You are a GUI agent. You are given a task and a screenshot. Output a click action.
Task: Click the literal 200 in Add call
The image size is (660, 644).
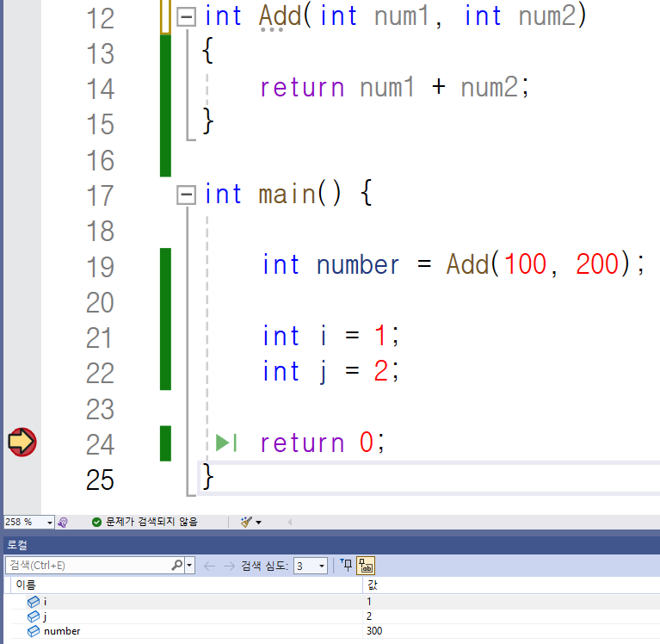click(x=597, y=265)
